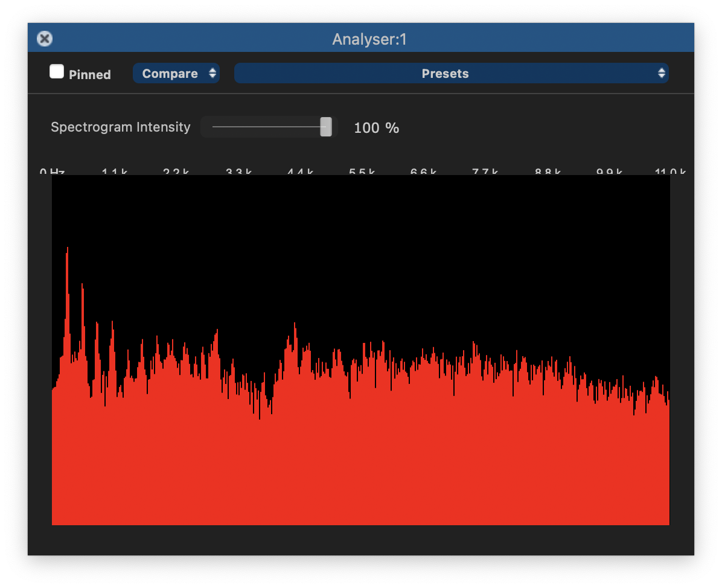Click the tallest spectrum peak near 0 Hz
Viewport: 722px width, 588px height.
click(x=67, y=266)
